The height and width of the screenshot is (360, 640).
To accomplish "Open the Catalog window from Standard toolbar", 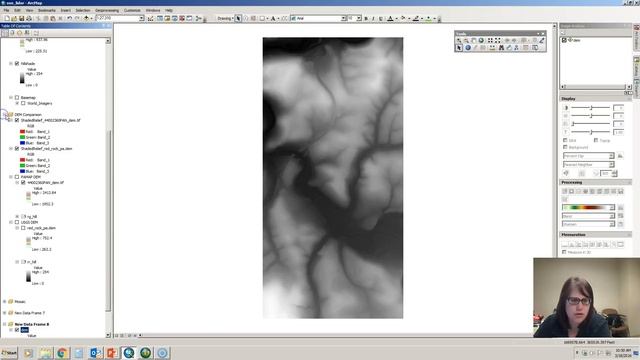I will 167,18.
